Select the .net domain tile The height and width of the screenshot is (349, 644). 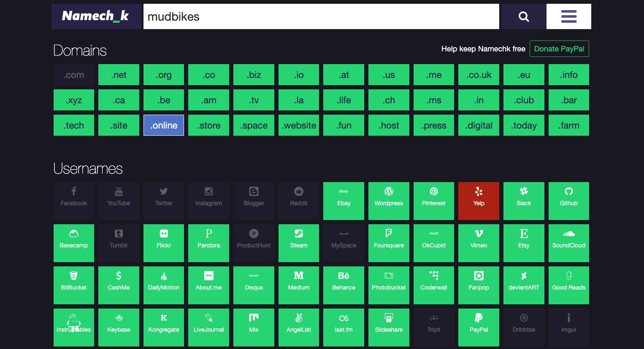point(119,75)
